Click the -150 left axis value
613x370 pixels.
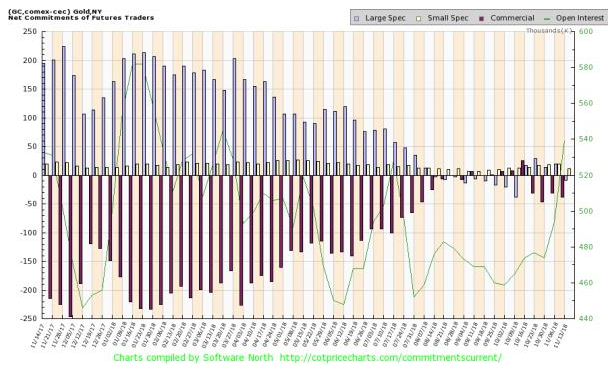pyautogui.click(x=28, y=262)
